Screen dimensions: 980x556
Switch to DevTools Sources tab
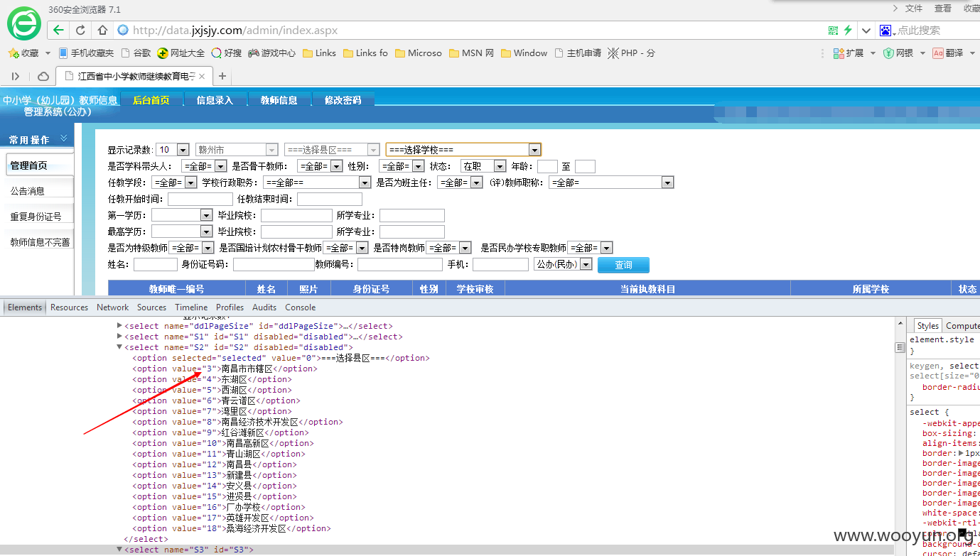[x=151, y=307]
